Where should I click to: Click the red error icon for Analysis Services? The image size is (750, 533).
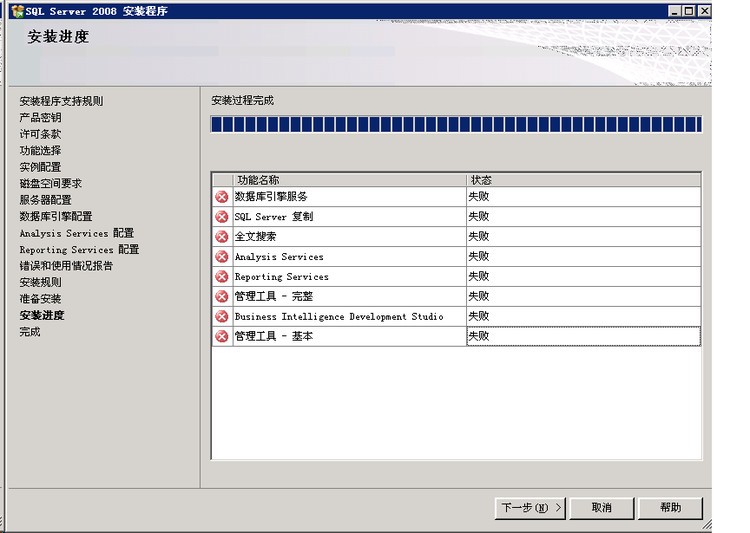pyautogui.click(x=221, y=256)
